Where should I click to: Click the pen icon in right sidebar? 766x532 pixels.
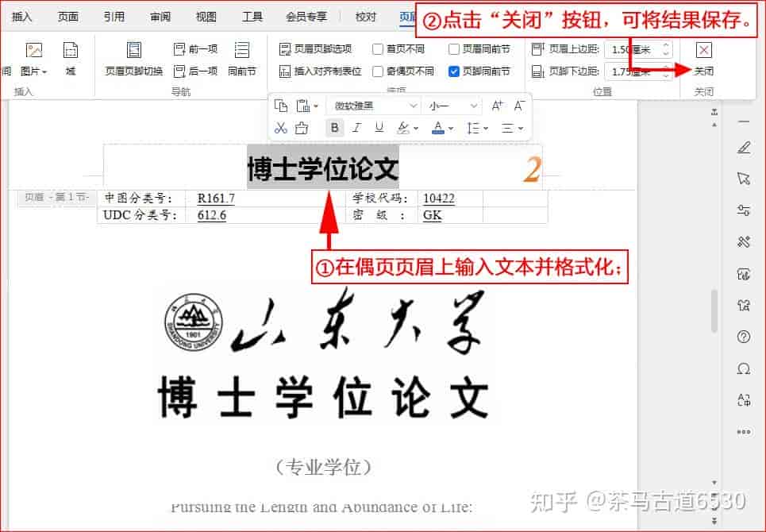click(x=744, y=147)
